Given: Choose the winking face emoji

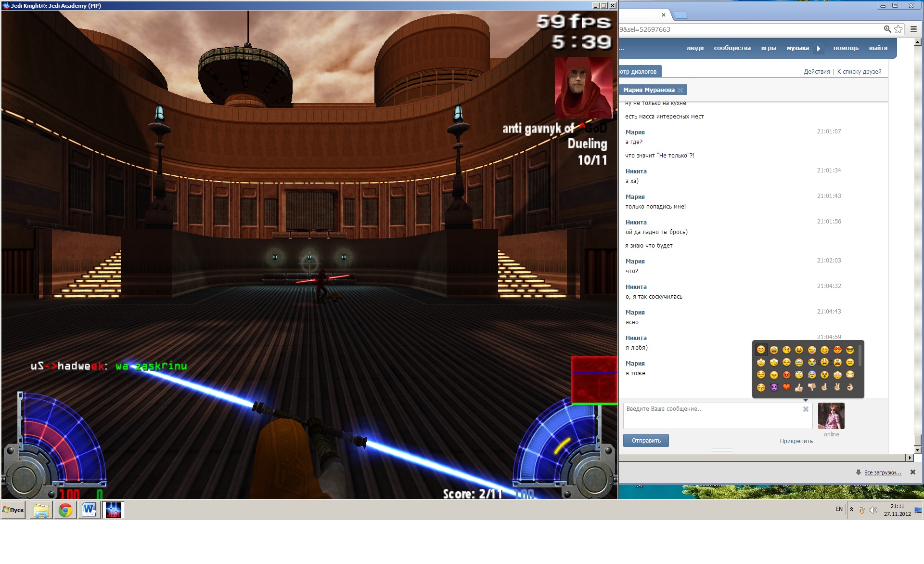Looking at the screenshot, I should tap(786, 350).
